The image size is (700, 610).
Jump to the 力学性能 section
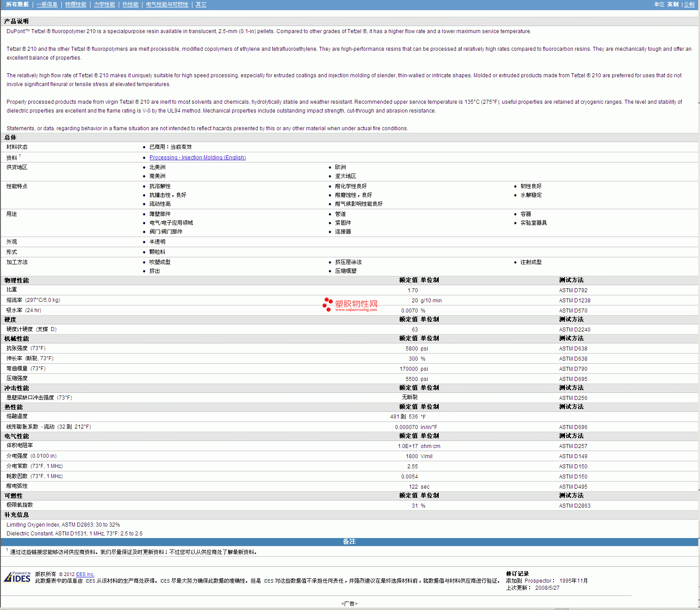[x=104, y=4]
